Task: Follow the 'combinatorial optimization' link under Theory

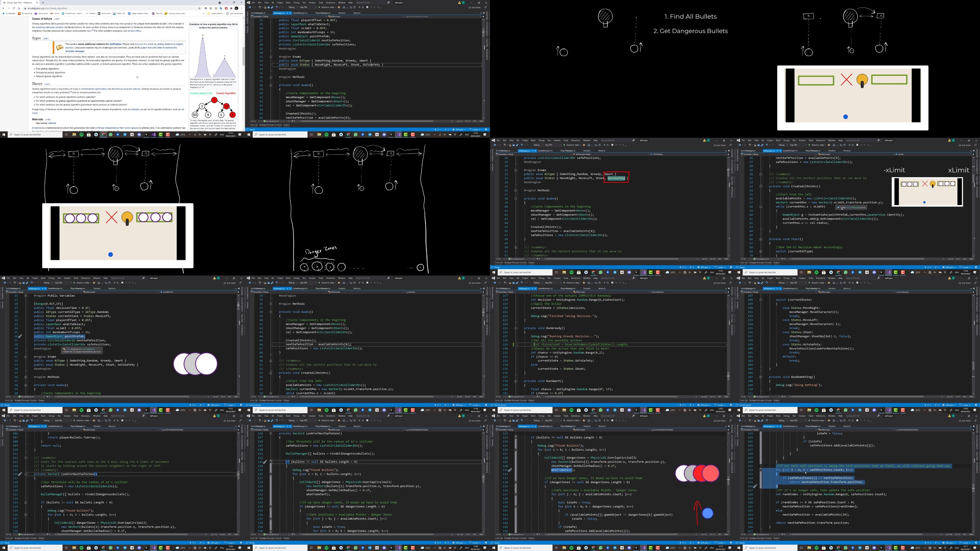Action: [x=94, y=89]
